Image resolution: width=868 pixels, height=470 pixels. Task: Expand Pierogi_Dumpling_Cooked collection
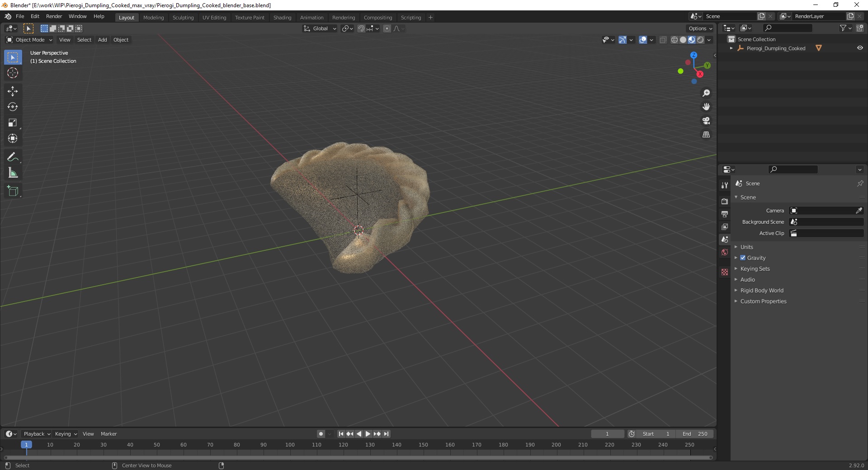[731, 48]
